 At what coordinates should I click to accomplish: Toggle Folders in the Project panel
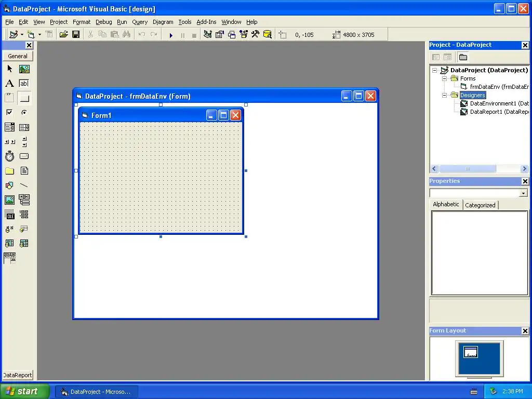click(x=463, y=57)
